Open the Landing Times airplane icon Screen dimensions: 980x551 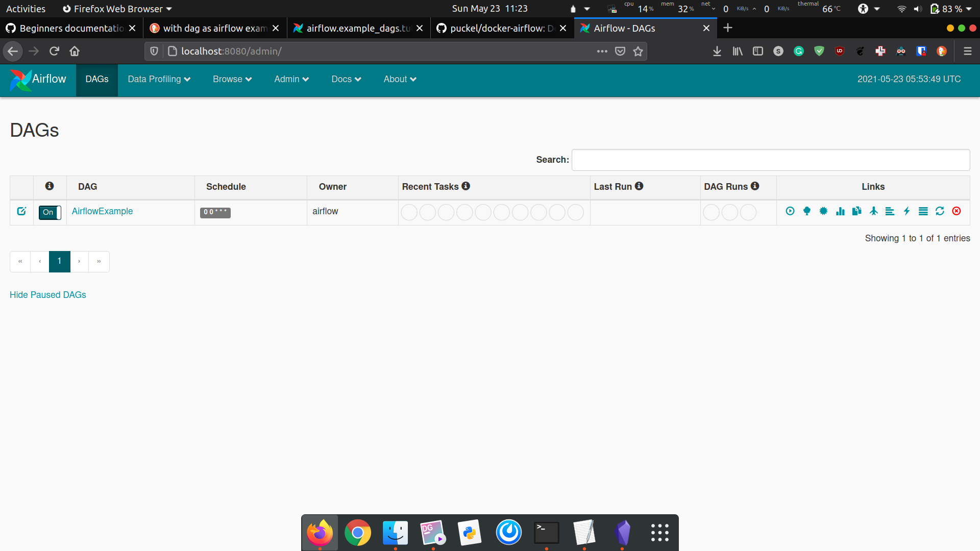click(x=874, y=211)
